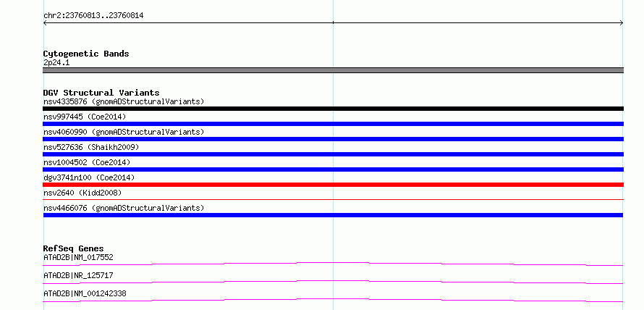Click the nsv527636 (Shaikh2009) label
644x310 pixels.
coord(91,147)
